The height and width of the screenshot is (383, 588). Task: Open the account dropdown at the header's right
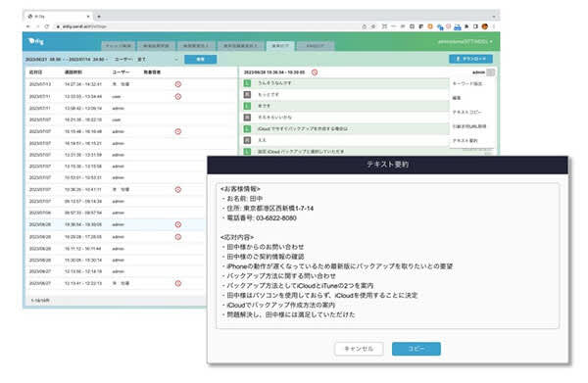coord(465,41)
